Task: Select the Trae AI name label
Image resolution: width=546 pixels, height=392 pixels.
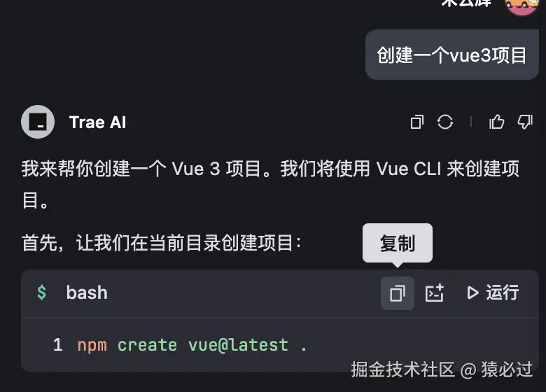Action: 97,122
